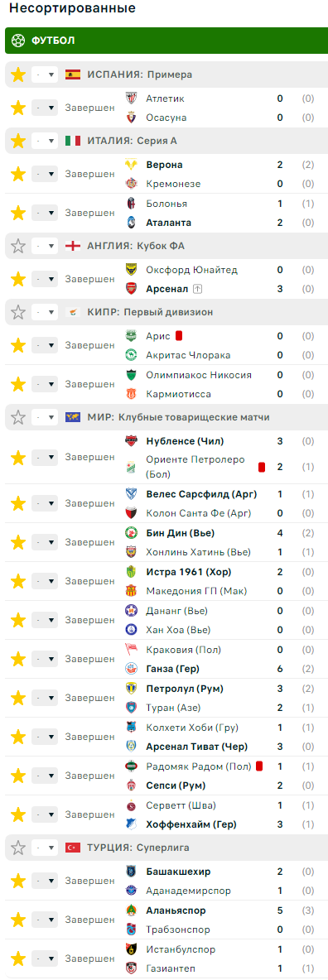Click red card indicator next to Арис
Screen dimensions: 328x980
tap(178, 335)
